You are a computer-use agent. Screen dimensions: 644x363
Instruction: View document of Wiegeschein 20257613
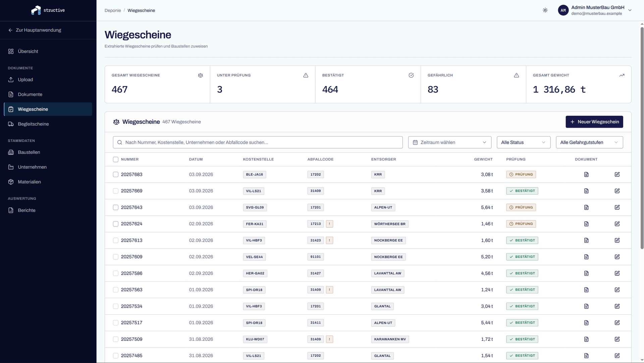tap(586, 240)
